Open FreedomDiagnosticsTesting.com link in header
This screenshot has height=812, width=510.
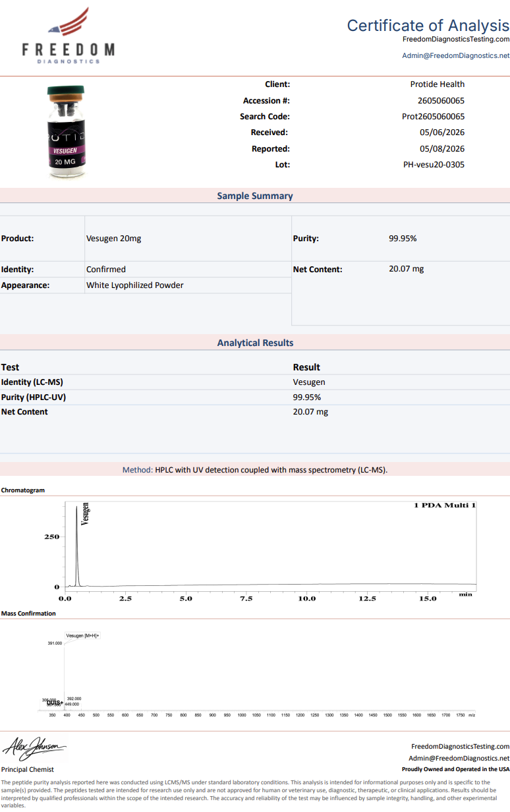(x=456, y=40)
